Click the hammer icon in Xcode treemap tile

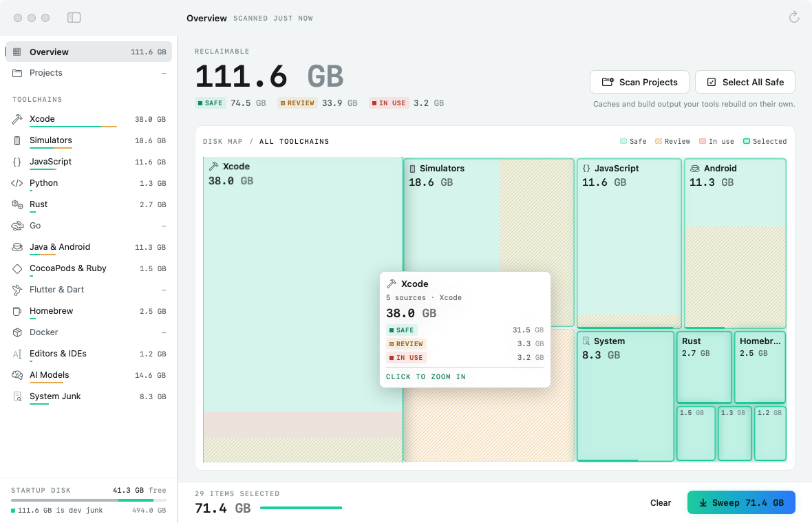tap(213, 167)
